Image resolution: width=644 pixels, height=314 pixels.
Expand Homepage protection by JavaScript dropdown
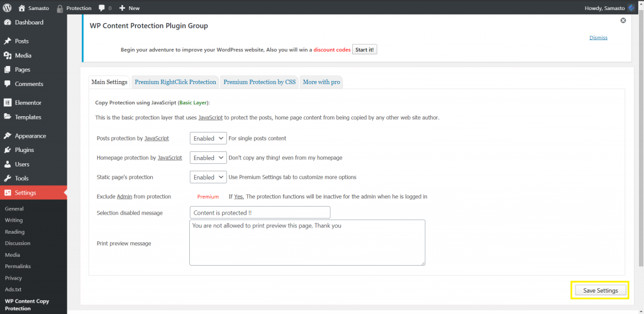tap(208, 158)
